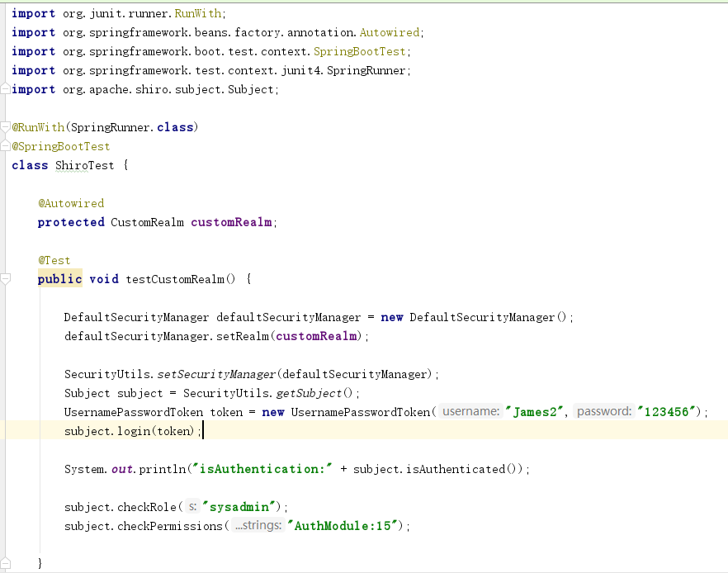Collapse the testCustomRealm method fold marker
Viewport: 728px width, 573px height.
[x=5, y=278]
